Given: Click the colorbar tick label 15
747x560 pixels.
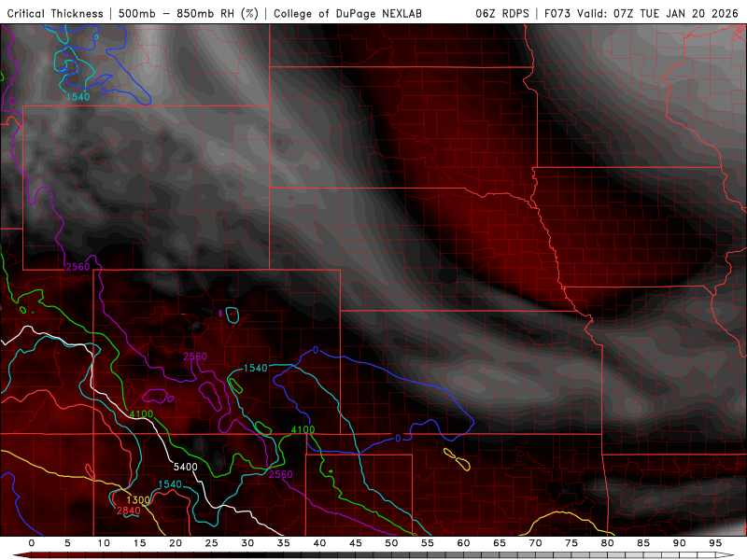Looking at the screenshot, I should [139, 543].
